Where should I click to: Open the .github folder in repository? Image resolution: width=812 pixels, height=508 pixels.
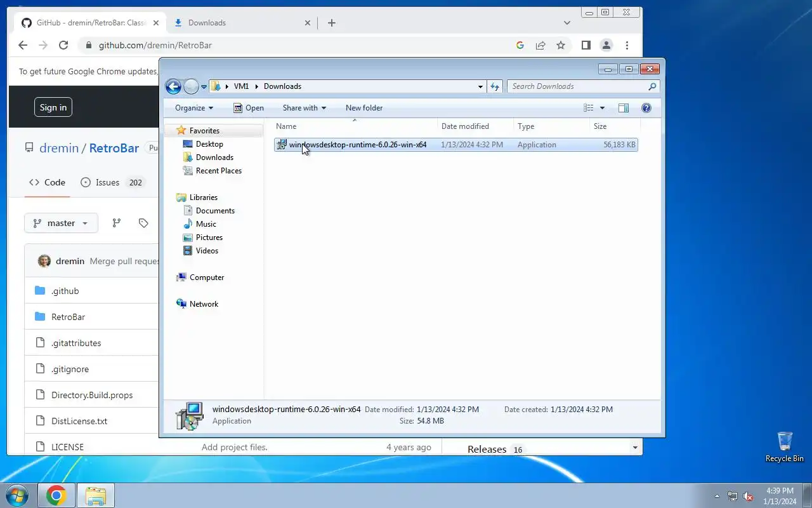tap(65, 291)
